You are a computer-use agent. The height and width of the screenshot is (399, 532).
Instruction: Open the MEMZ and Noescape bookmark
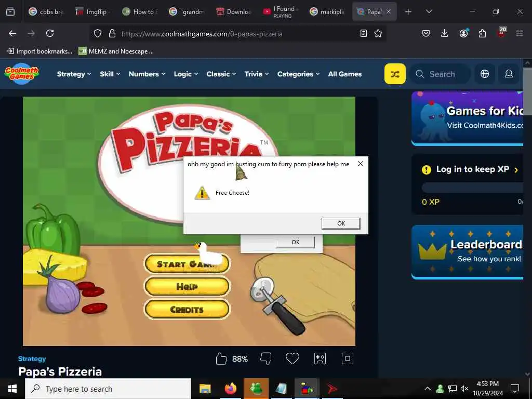116,51
